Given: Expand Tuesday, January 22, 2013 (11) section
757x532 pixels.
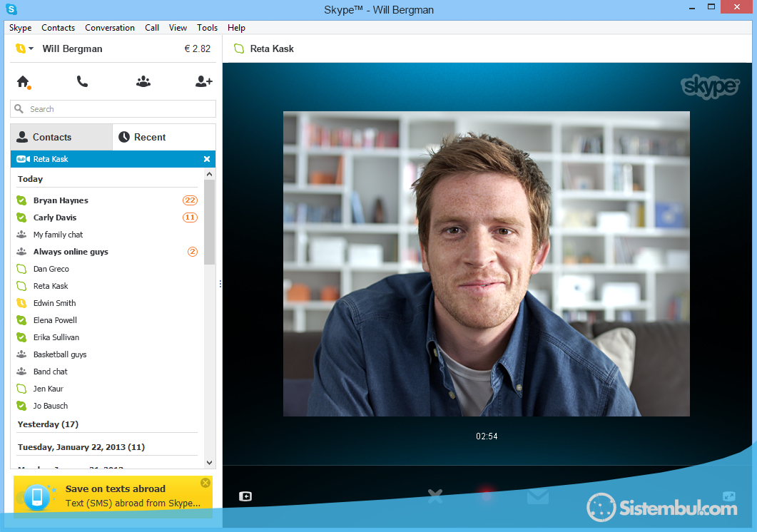Looking at the screenshot, I should point(81,447).
